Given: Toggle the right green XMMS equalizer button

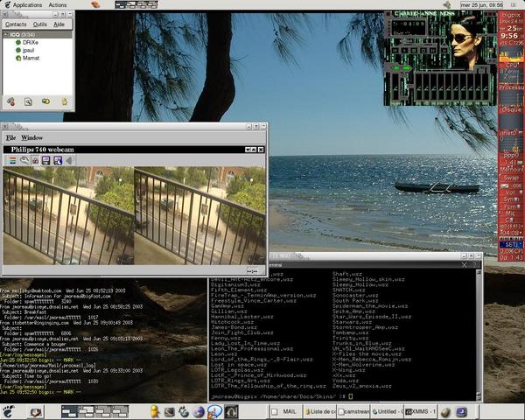Looking at the screenshot, I should coord(406,68).
